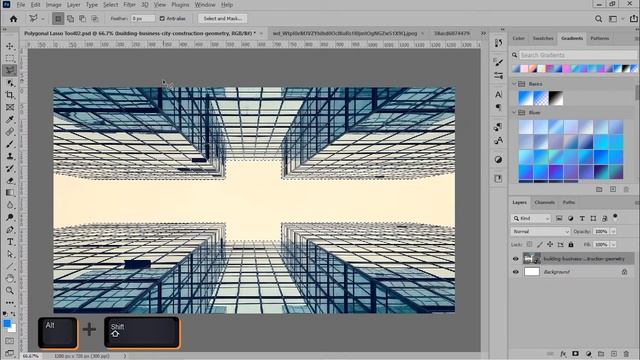Screen dimensions: 640x360
Task: Open the blend mode Normal dropdown
Action: pos(540,231)
